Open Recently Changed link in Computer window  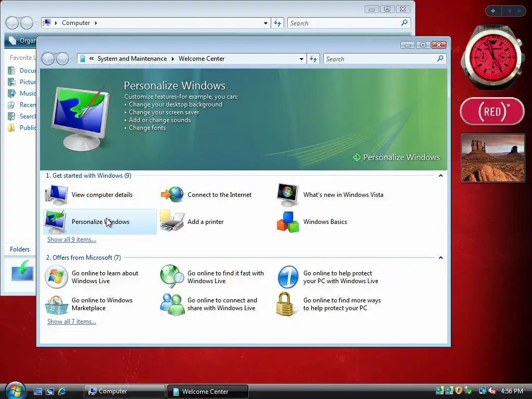click(22, 105)
